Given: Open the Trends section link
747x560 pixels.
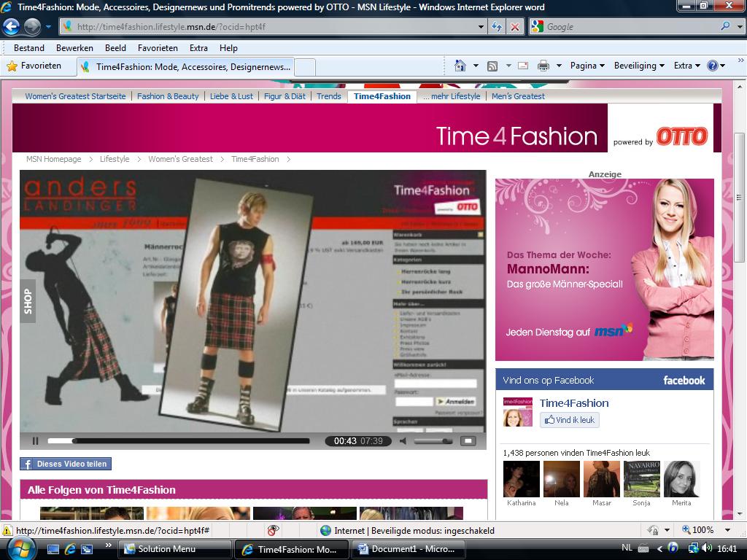Looking at the screenshot, I should tap(329, 96).
